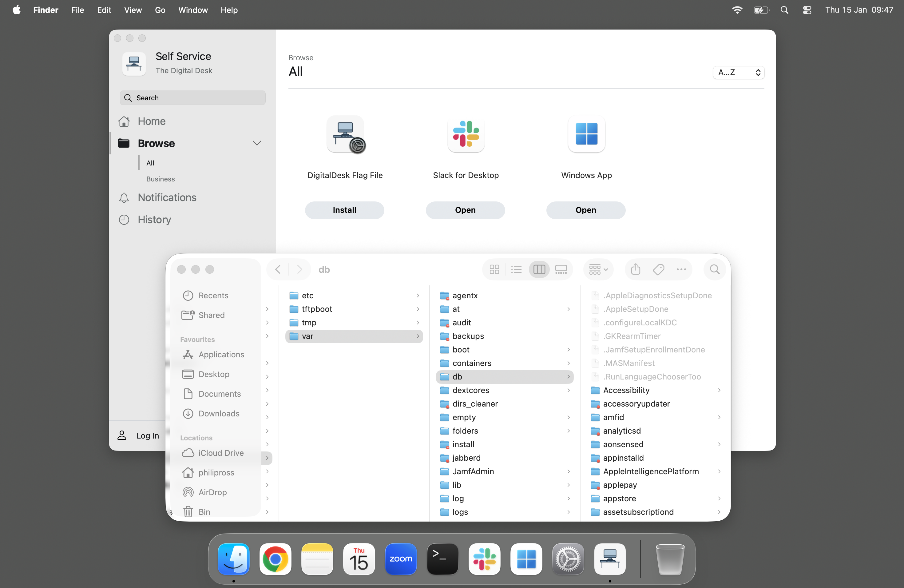The width and height of the screenshot is (904, 588).
Task: Open the Go menu in menu bar
Action: click(x=160, y=10)
